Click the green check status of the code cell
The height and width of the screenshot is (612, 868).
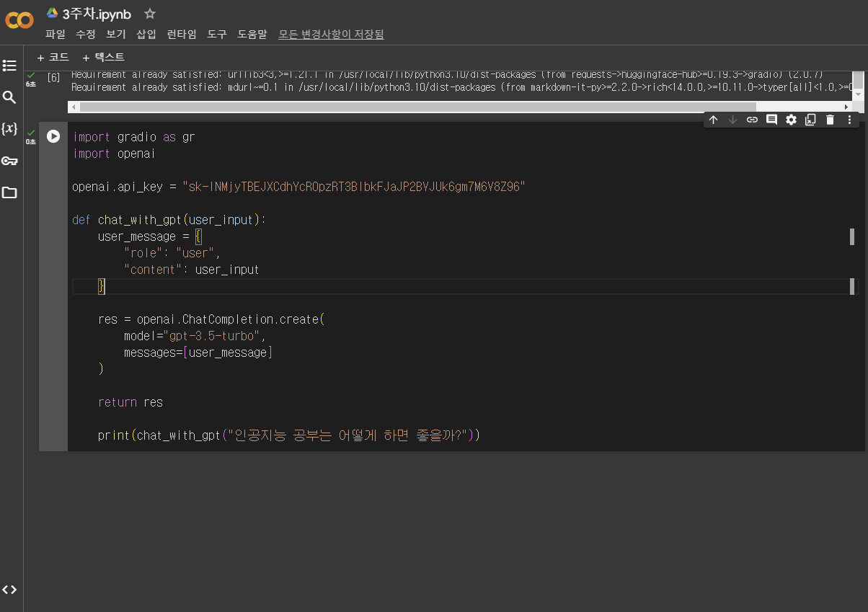pos(31,133)
